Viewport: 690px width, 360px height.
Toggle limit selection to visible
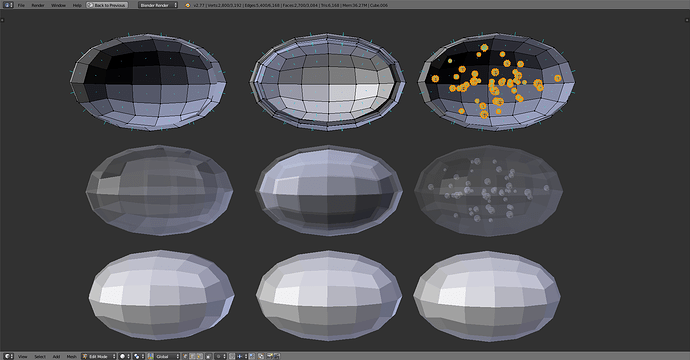tap(209, 356)
